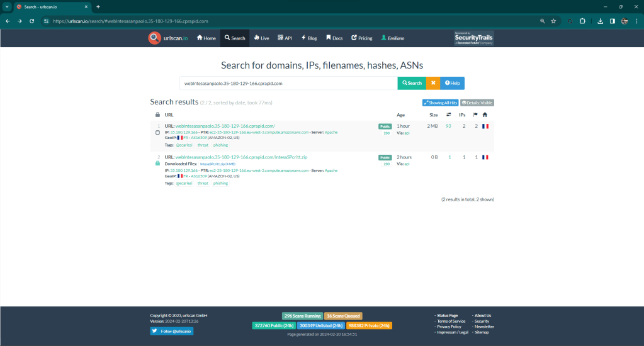
Task: Open the API page from the navbar
Action: 285,38
